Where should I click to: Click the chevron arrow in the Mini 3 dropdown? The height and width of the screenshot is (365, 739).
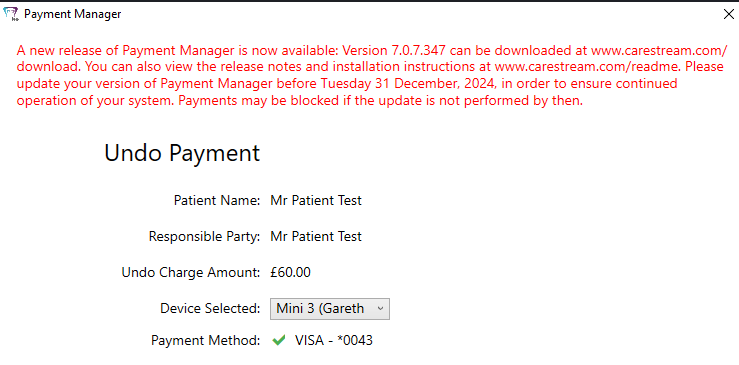[x=380, y=308]
